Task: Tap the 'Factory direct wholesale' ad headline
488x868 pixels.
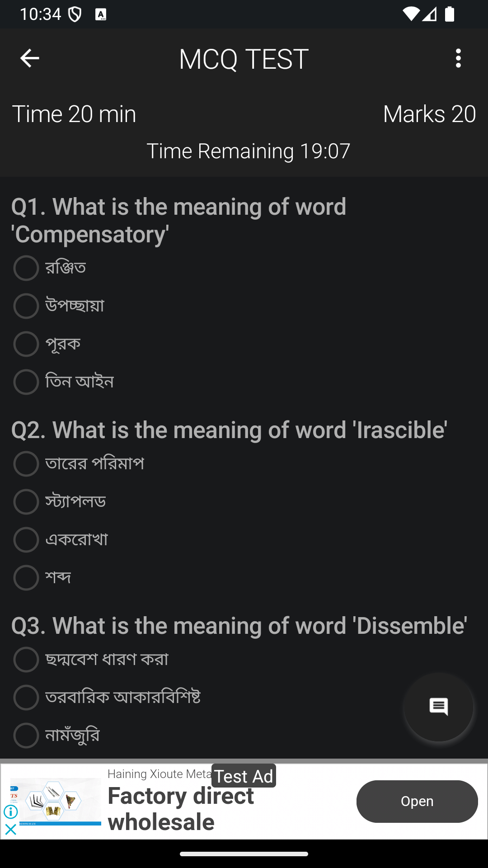Action: [181, 809]
